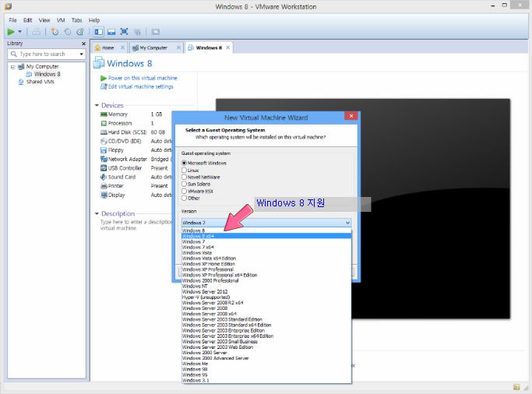Toggle the Library sidebar view icon
The width and height of the screenshot is (532, 394).
pyautogui.click(x=99, y=32)
